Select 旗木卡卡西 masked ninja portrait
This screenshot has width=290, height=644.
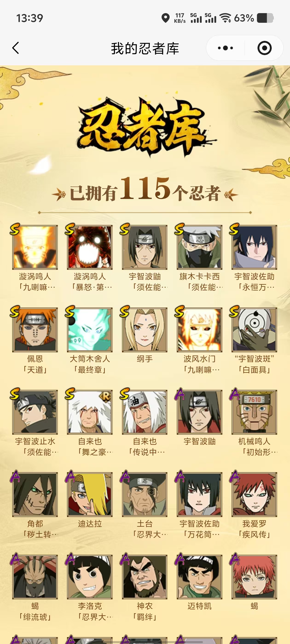[199, 247]
